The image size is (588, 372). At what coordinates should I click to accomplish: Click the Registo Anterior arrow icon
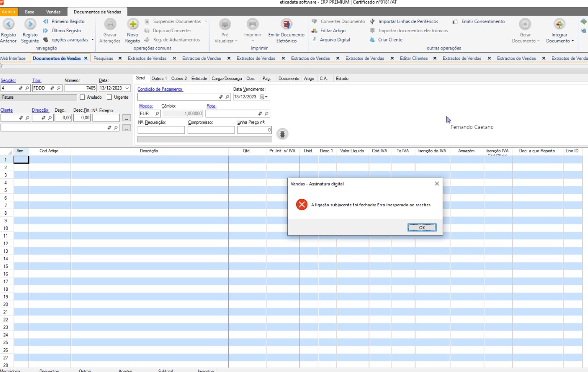point(8,24)
